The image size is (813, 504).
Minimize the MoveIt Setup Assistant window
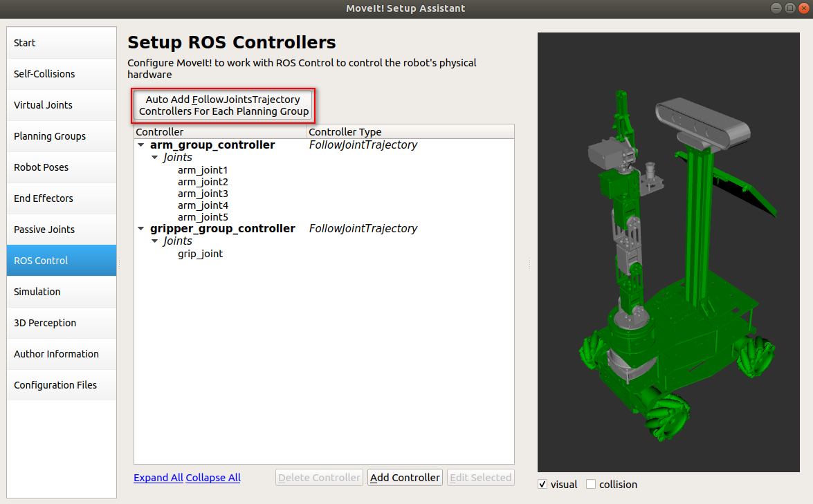(x=776, y=8)
